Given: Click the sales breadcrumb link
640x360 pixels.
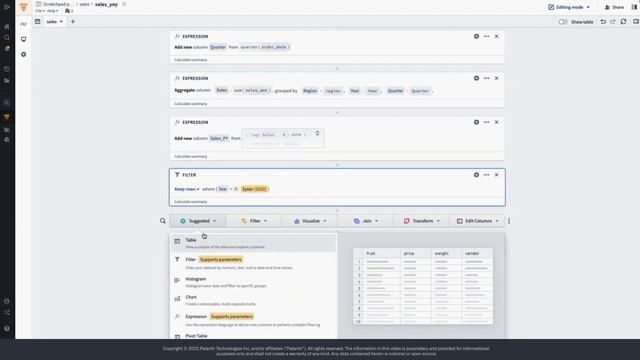Looking at the screenshot, I should pyautogui.click(x=84, y=4).
